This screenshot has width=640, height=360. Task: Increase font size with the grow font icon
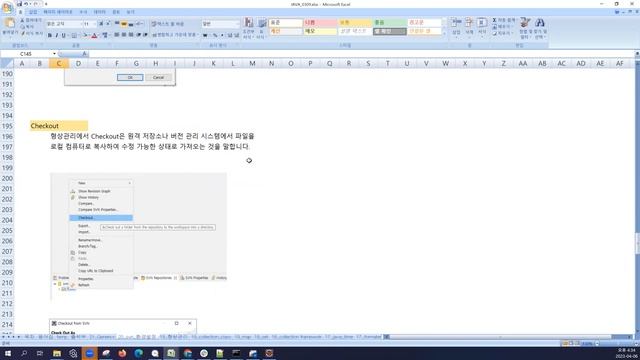(x=101, y=24)
